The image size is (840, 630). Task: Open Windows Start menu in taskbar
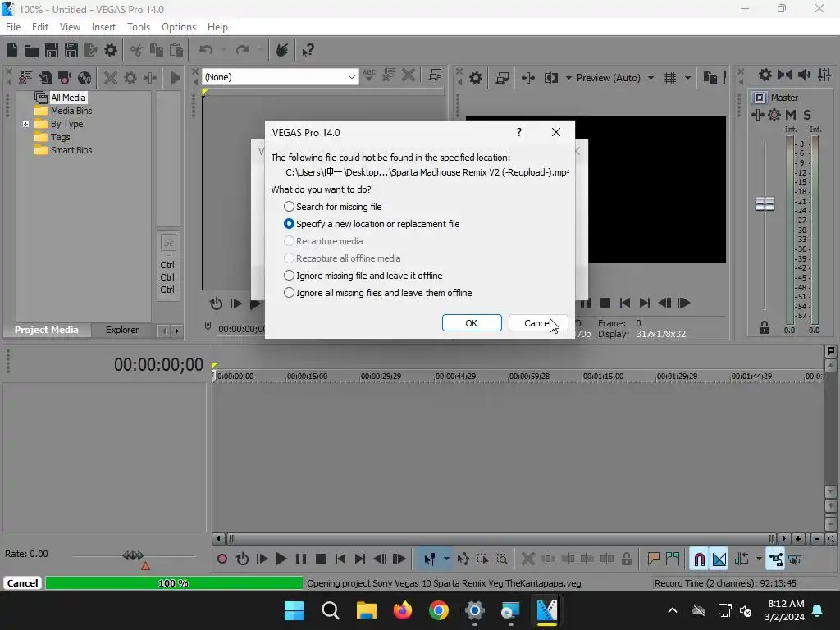(x=294, y=610)
